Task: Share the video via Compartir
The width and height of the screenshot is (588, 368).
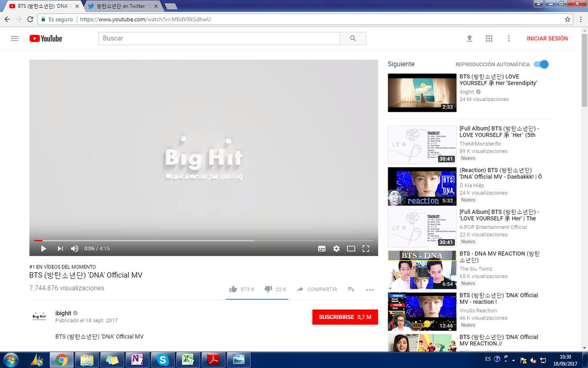Action: pyautogui.click(x=317, y=289)
